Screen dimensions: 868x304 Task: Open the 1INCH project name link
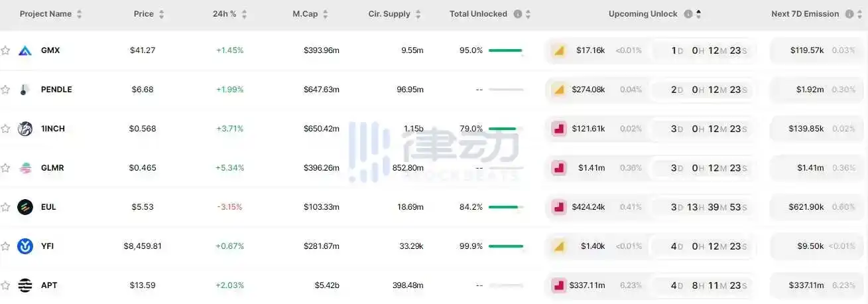click(53, 129)
